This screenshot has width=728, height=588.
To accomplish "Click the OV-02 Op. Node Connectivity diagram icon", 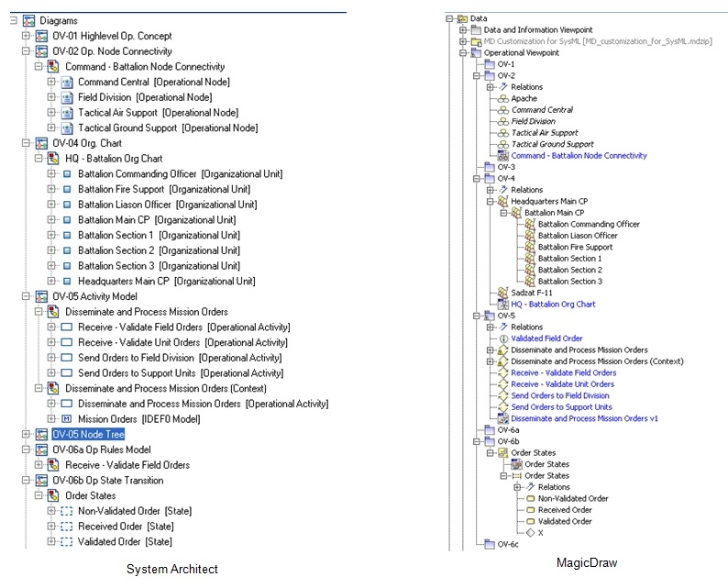I will tap(41, 51).
